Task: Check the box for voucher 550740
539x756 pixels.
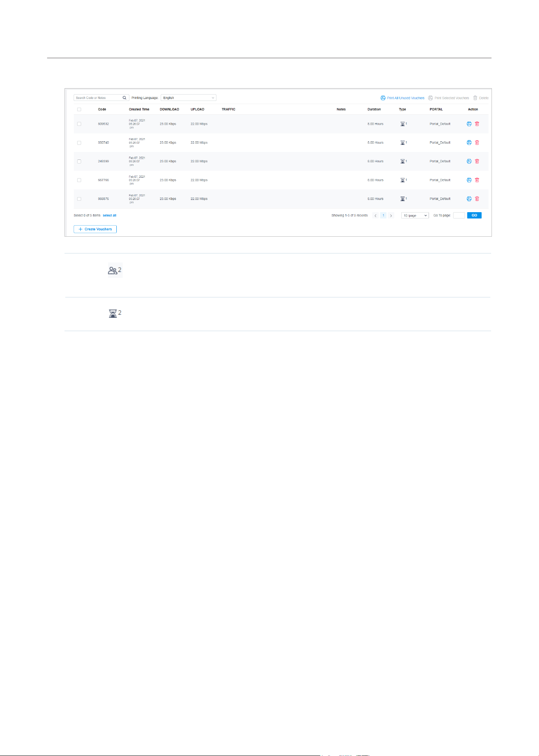Action: pos(79,142)
